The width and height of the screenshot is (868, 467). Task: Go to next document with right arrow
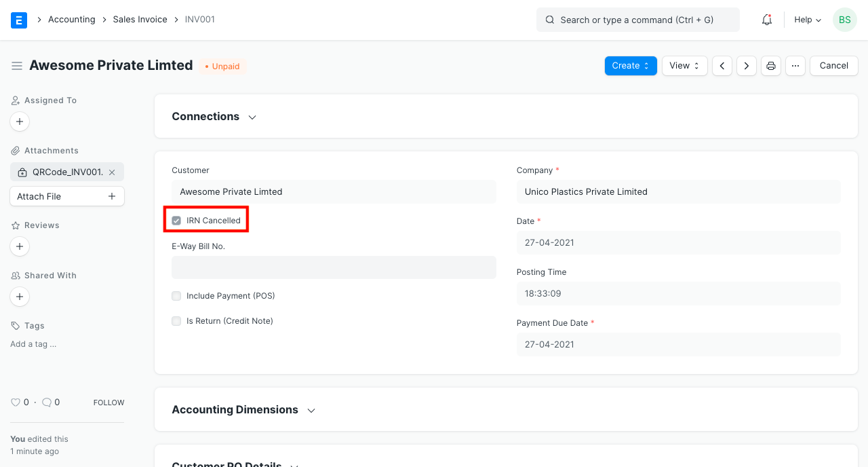pyautogui.click(x=746, y=65)
